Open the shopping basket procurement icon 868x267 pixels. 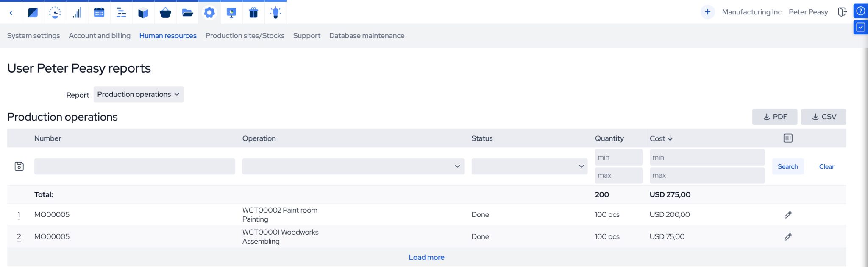pyautogui.click(x=165, y=13)
